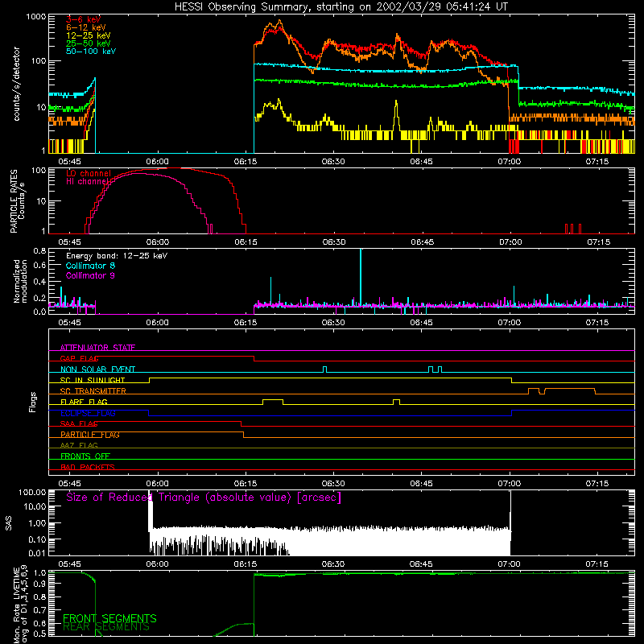Click the SC TRANSMITTER flag label
644x644 pixels.
point(93,391)
